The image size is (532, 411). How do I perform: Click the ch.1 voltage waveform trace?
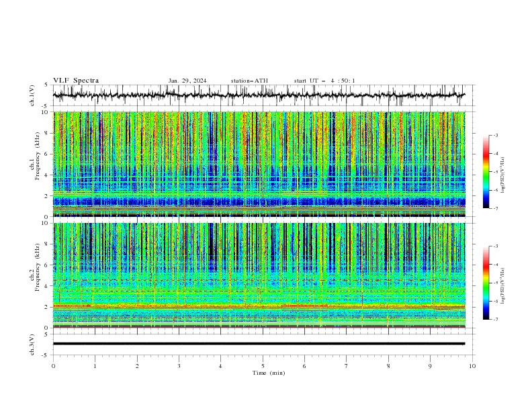click(259, 95)
